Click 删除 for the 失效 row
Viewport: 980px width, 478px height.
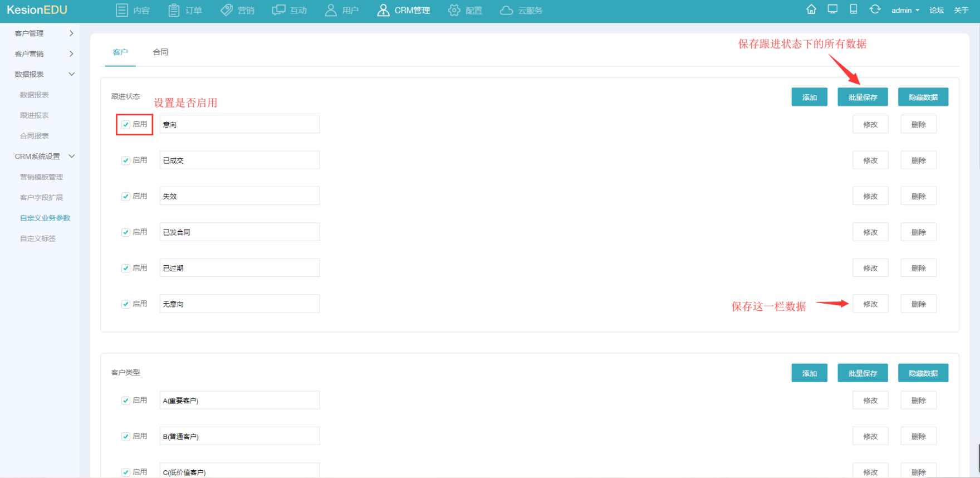919,196
